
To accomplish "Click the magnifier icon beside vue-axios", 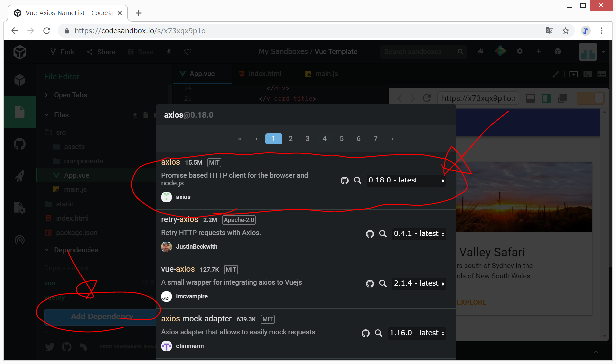I will point(383,283).
